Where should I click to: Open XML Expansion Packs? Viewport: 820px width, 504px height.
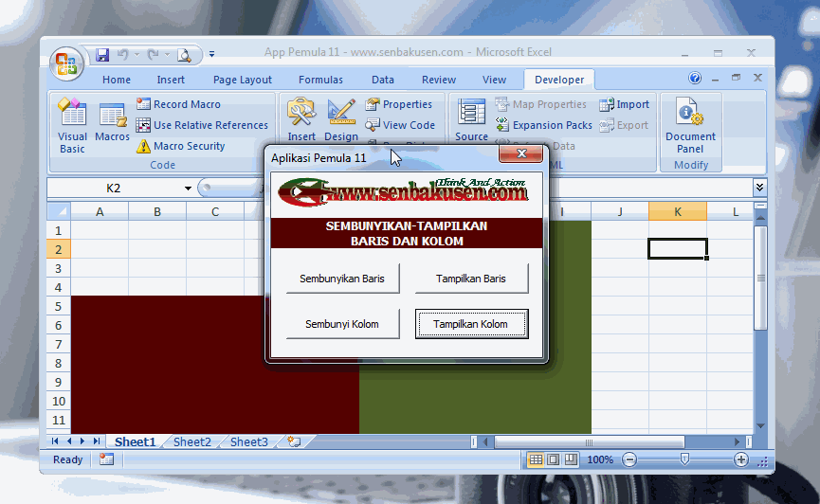(x=544, y=125)
